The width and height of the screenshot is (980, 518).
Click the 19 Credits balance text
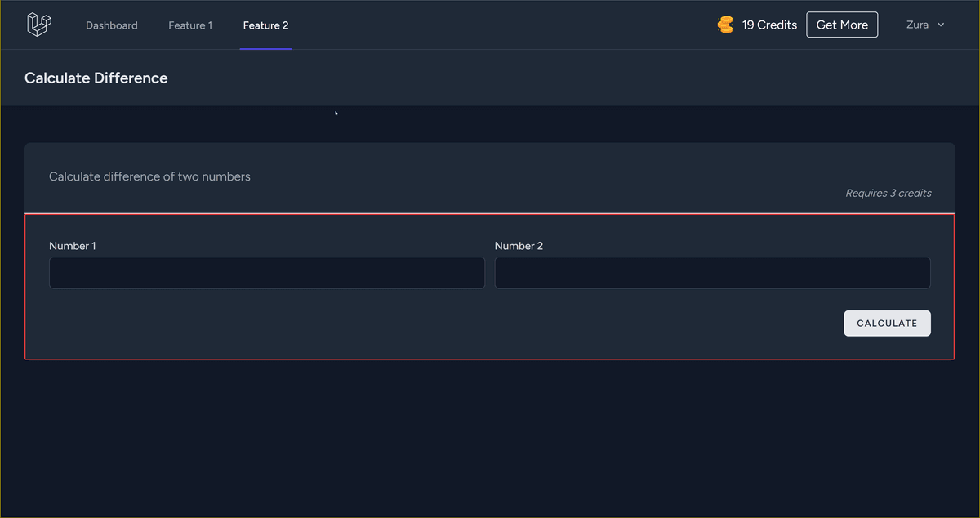769,25
